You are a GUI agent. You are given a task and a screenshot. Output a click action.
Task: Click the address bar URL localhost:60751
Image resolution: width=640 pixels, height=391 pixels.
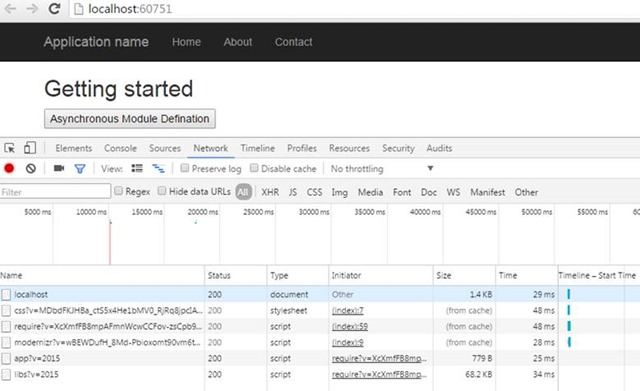(x=130, y=9)
